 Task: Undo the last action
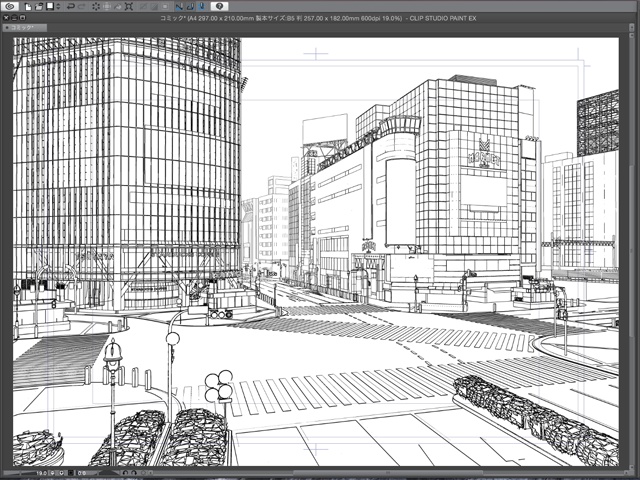[x=71, y=7]
